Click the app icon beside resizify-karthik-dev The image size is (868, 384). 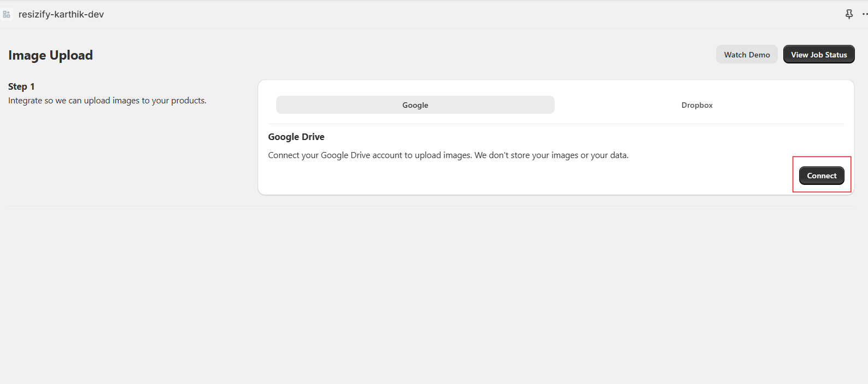[7, 14]
